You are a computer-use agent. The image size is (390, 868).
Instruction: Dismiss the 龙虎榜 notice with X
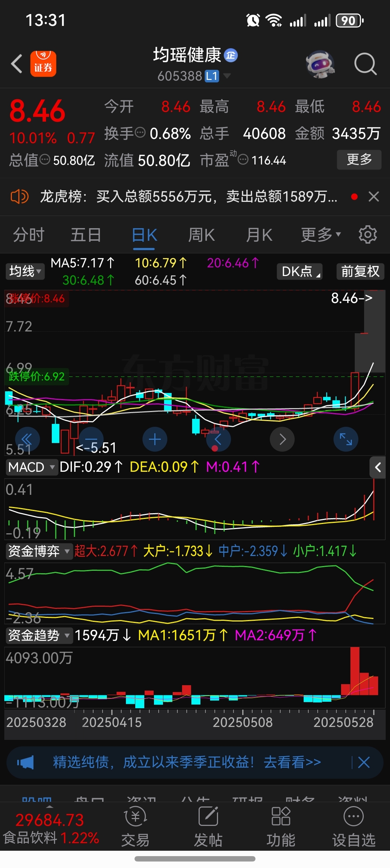point(374,196)
